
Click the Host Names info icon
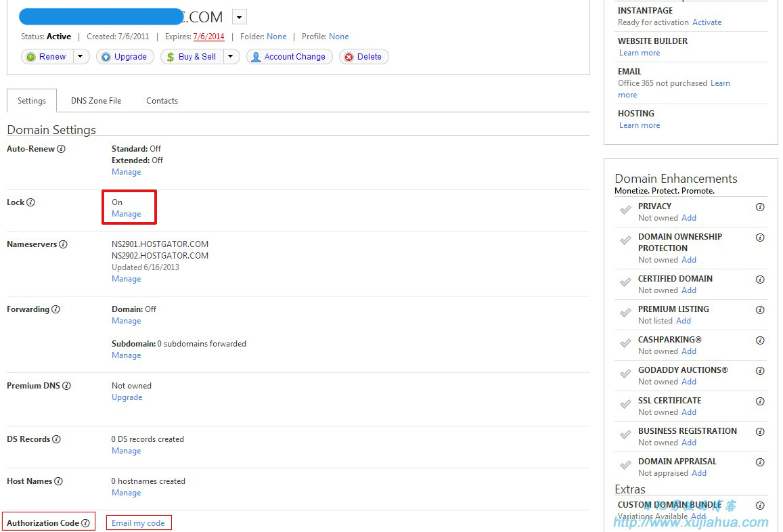[x=58, y=481]
